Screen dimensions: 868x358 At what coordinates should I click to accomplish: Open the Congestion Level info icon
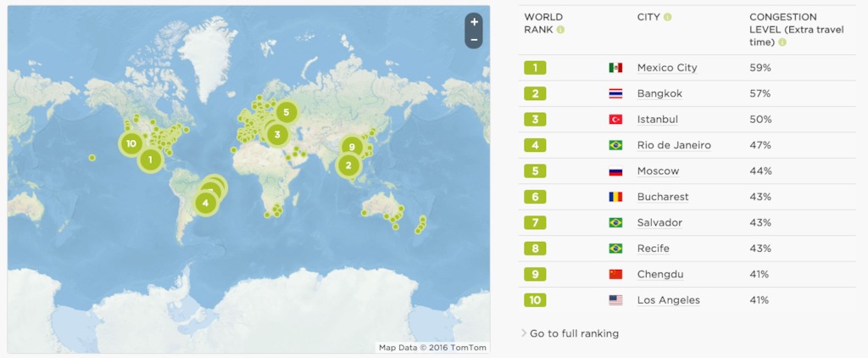click(x=782, y=42)
